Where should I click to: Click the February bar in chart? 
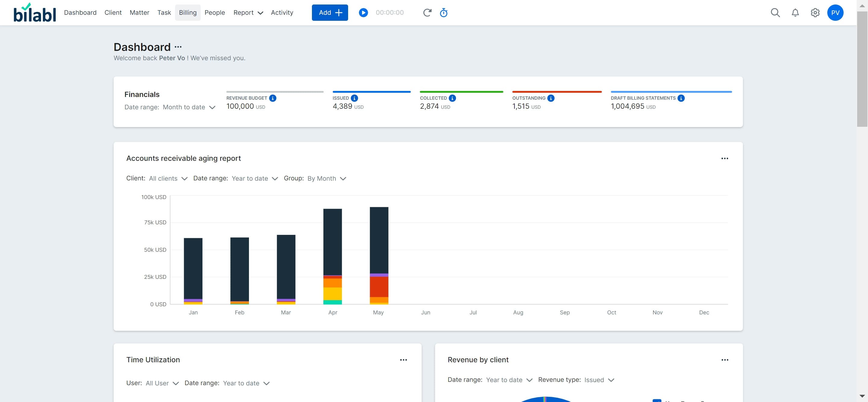[x=240, y=271]
